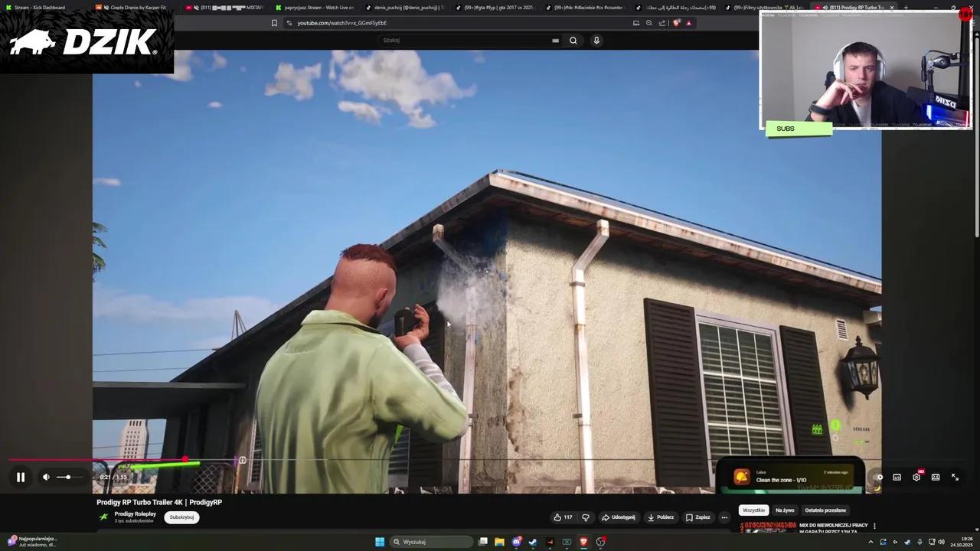
Task: Bookmark this page using the bookmark icon
Action: 274,23
